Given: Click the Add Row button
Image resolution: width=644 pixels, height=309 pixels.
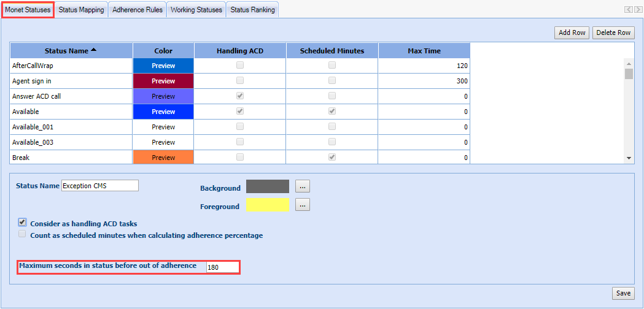Looking at the screenshot, I should pos(572,32).
